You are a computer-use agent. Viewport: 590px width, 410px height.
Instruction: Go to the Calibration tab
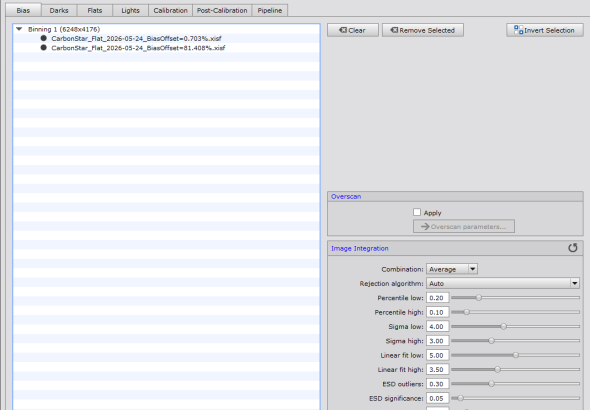(170, 11)
